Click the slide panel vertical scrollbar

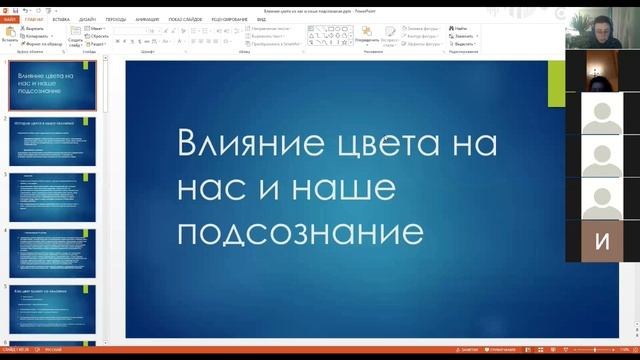coord(105,200)
